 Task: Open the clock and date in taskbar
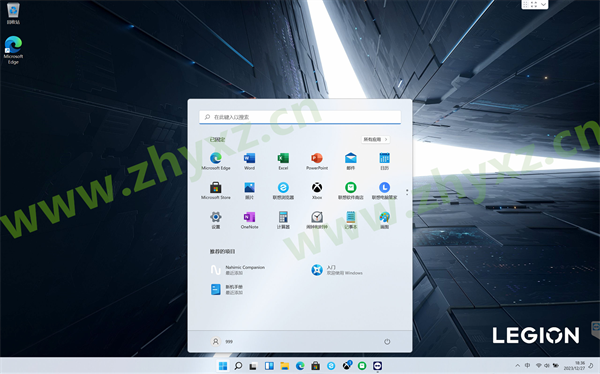[575, 366]
